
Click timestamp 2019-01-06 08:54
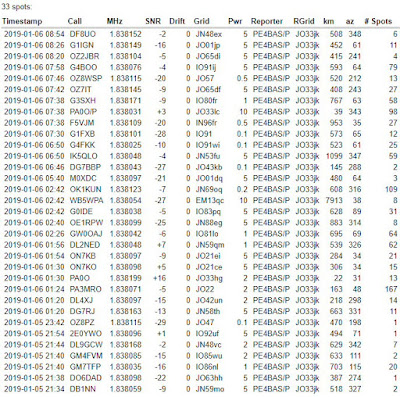34,34
